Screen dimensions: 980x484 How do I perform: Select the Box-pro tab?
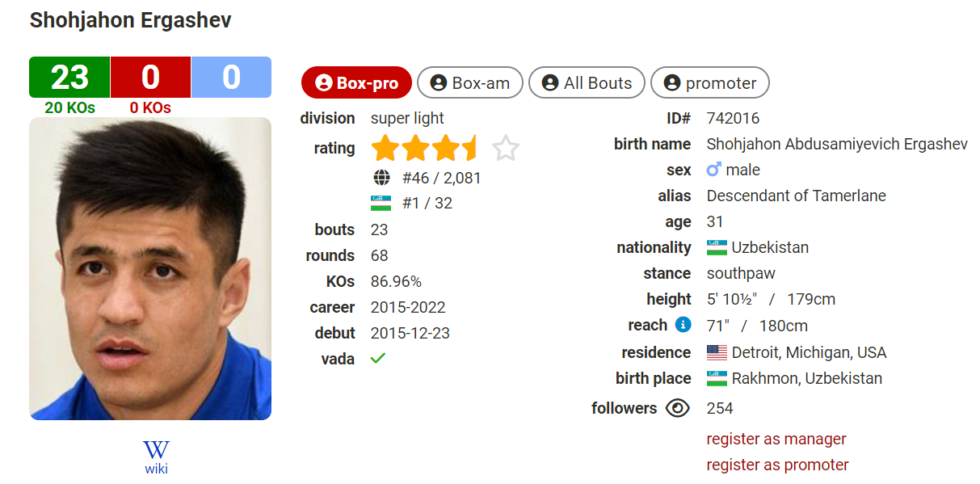coord(356,82)
